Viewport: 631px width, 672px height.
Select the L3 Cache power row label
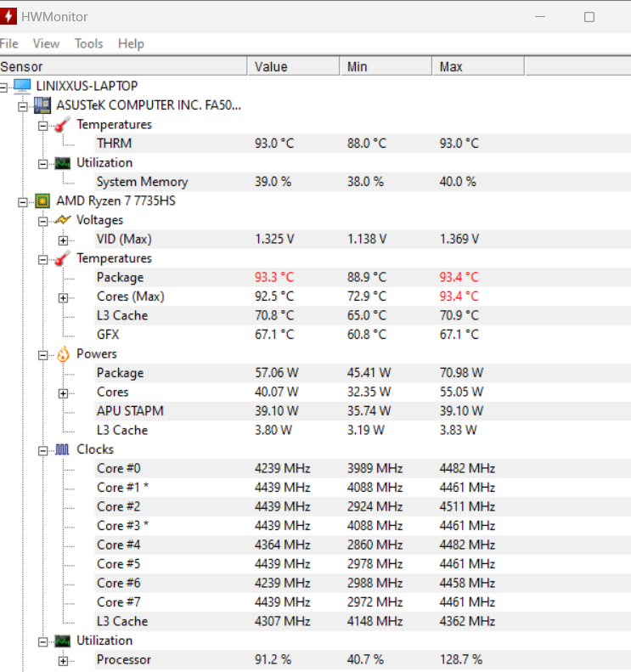tap(122, 430)
